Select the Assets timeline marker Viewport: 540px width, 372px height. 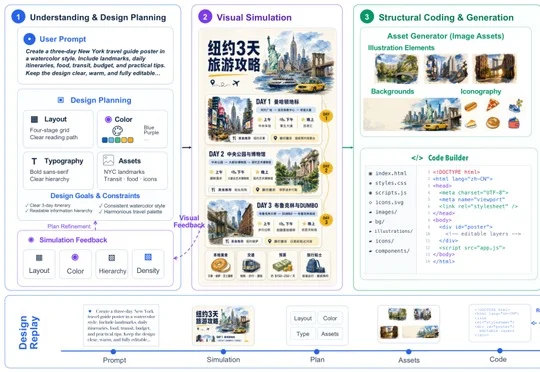[408, 351]
